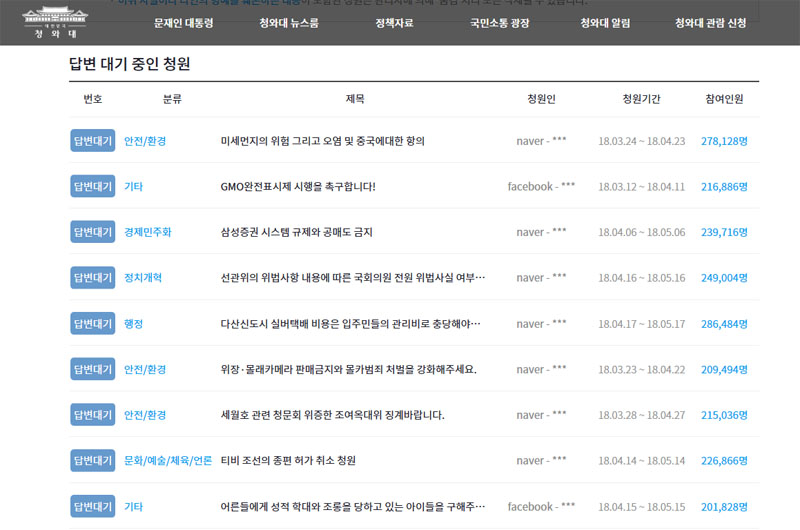
Task: Open the 국민소통 광장 menu
Action: point(499,23)
